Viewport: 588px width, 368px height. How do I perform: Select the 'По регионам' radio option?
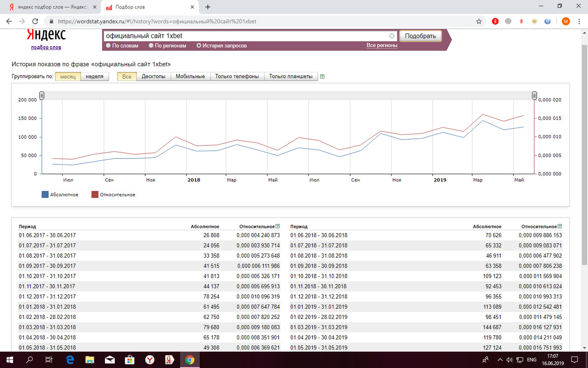click(x=151, y=46)
